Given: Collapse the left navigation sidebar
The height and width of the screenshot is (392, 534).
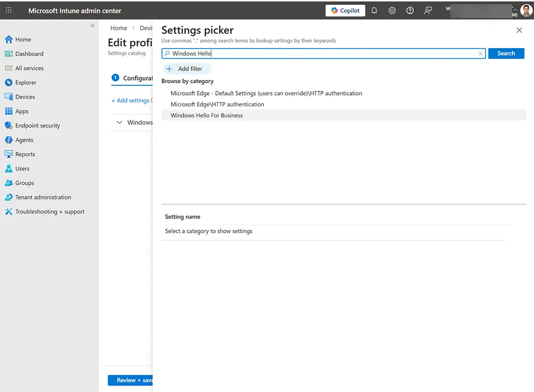Looking at the screenshot, I should (92, 25).
